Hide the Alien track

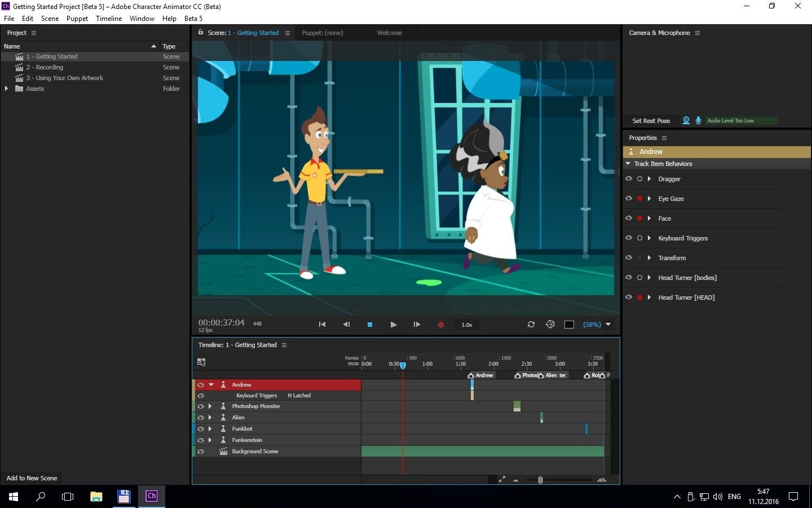[200, 418]
